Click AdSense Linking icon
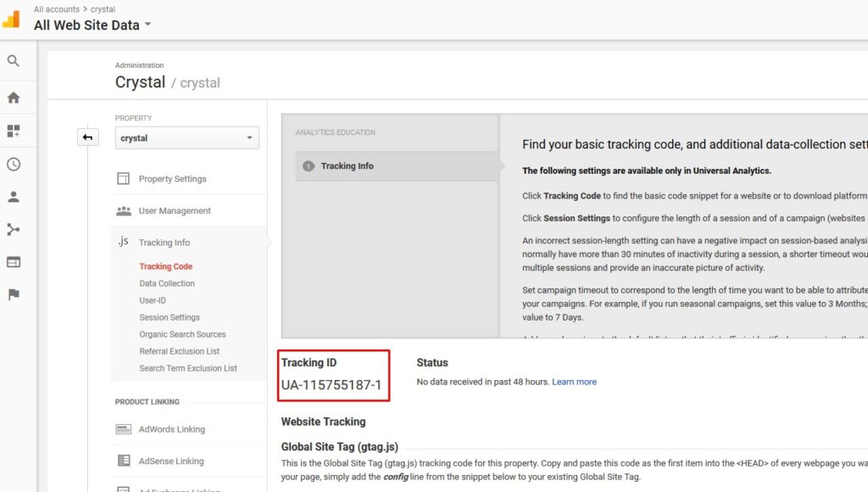The width and height of the screenshot is (868, 492). pyautogui.click(x=124, y=461)
